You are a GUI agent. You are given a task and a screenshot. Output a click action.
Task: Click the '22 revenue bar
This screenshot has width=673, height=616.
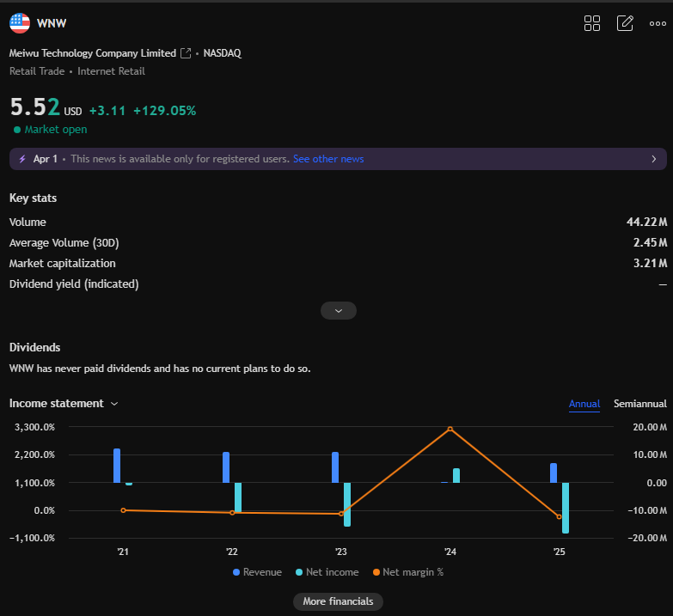pyautogui.click(x=226, y=467)
